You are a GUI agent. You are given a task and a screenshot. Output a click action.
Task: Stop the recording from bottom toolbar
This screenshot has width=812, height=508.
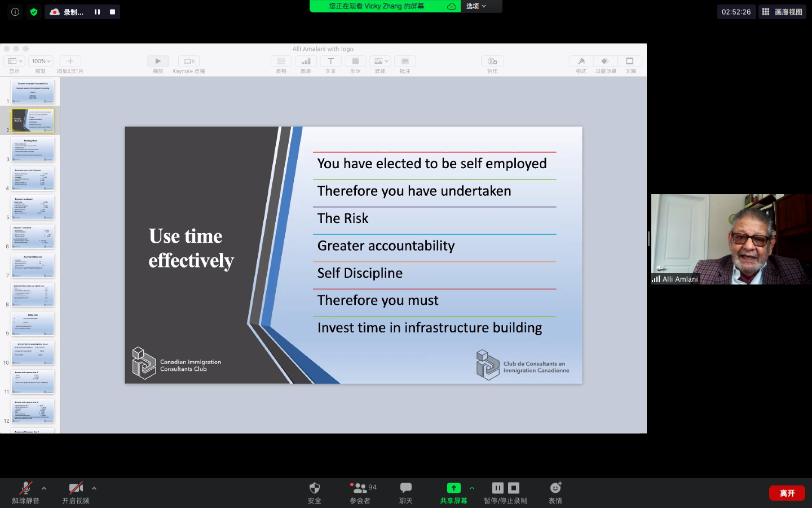click(x=514, y=488)
